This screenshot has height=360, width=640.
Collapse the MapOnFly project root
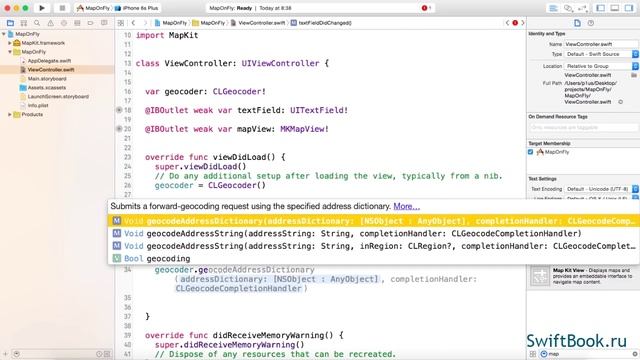(x=4, y=34)
